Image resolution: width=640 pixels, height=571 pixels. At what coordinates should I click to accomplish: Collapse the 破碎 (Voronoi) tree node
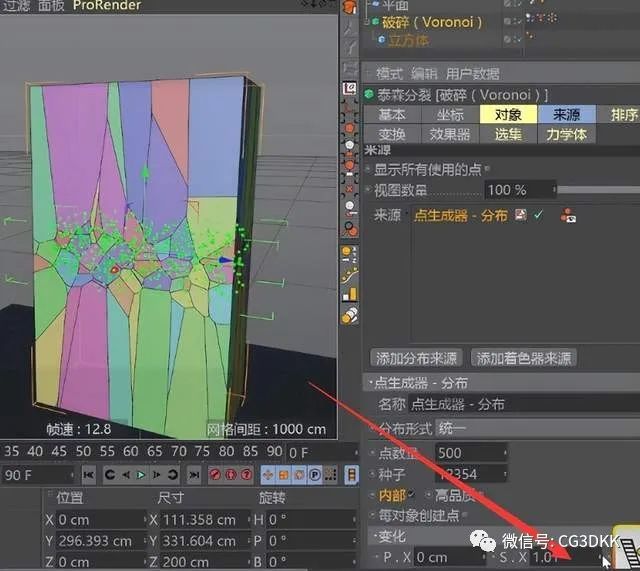(x=367, y=21)
